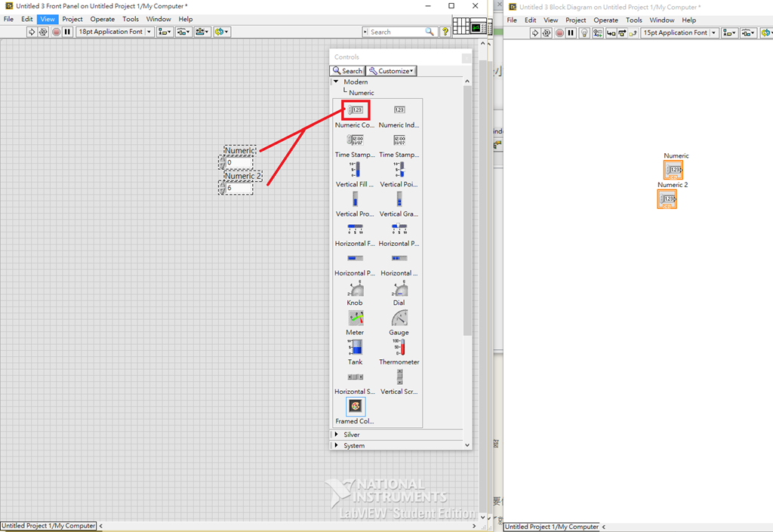Click Step Into in Block Diagram toolbar
The height and width of the screenshot is (532, 773).
[611, 33]
